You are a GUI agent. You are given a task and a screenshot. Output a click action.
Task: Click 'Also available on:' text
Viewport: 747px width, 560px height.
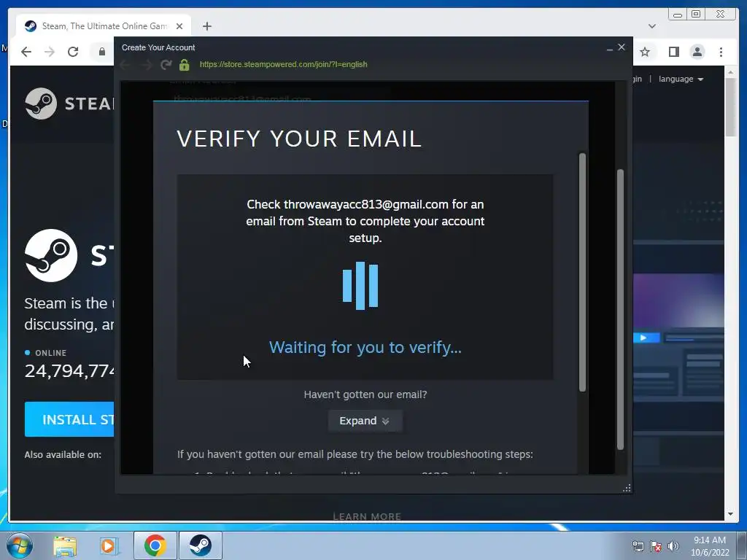click(x=63, y=455)
